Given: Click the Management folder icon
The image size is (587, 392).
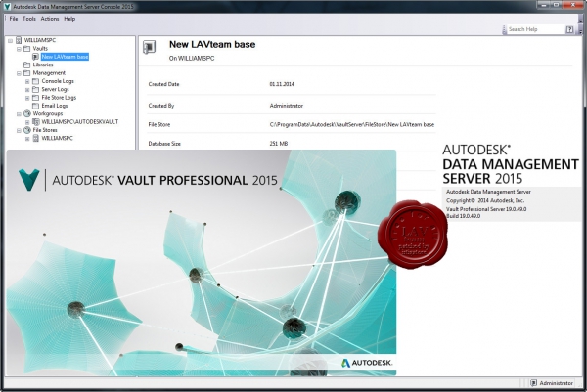Looking at the screenshot, I should 27,73.
